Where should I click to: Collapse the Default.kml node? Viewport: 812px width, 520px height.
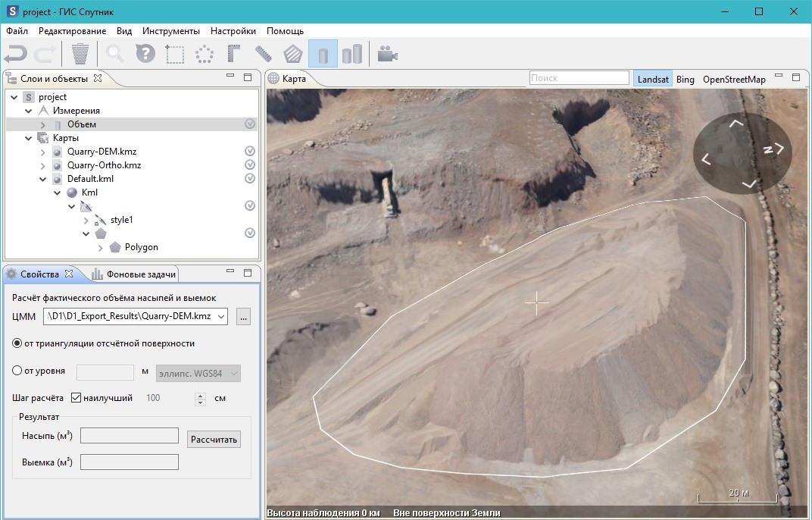point(43,179)
